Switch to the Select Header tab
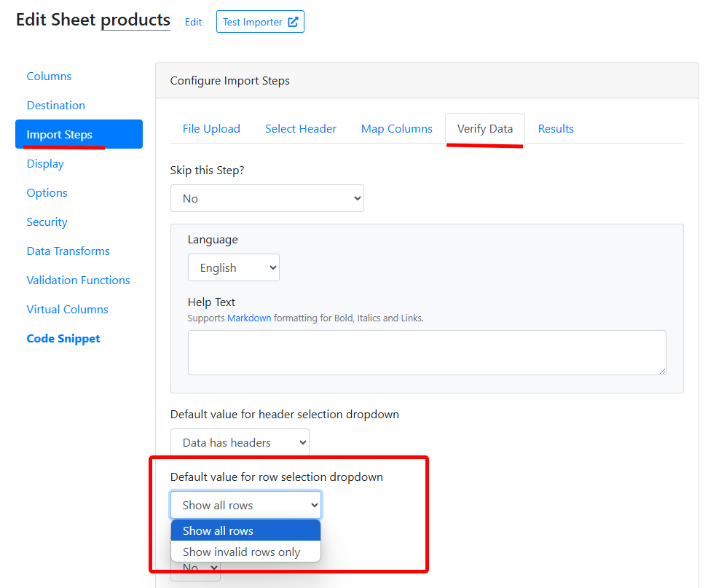The width and height of the screenshot is (716, 588). pyautogui.click(x=301, y=129)
